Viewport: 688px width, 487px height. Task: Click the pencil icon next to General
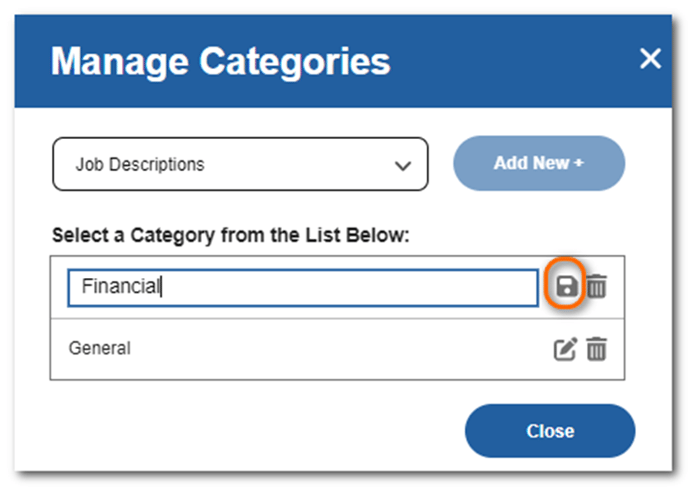[565, 349]
